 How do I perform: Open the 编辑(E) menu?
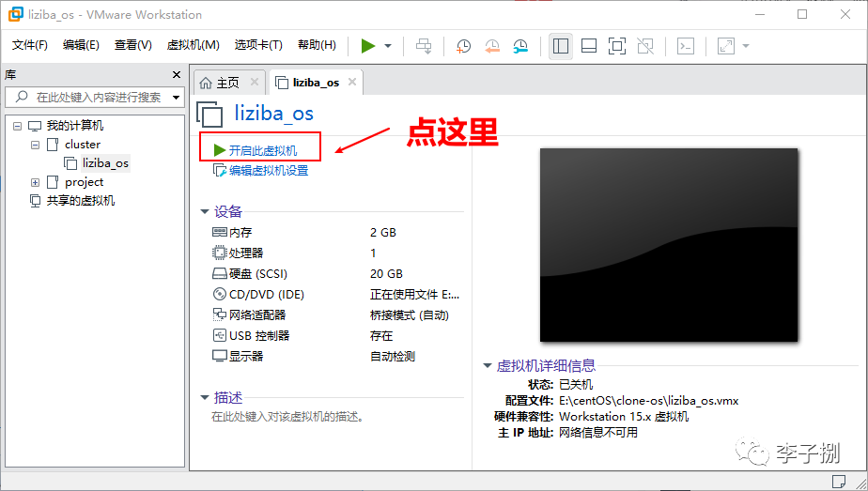tap(81, 45)
